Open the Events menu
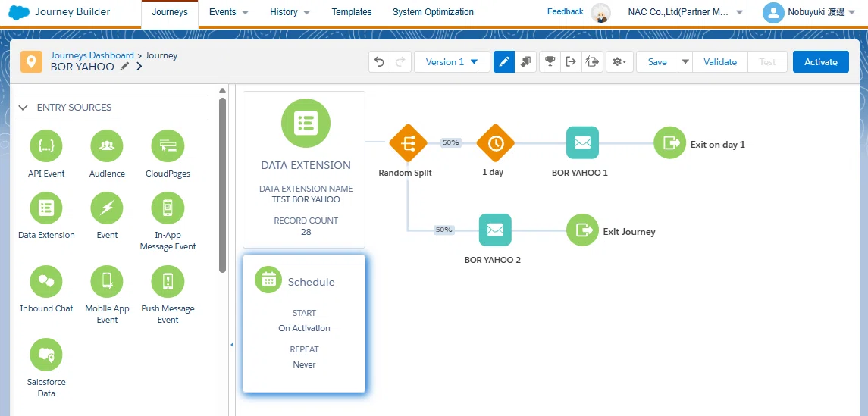The height and width of the screenshot is (416, 868). (x=229, y=12)
